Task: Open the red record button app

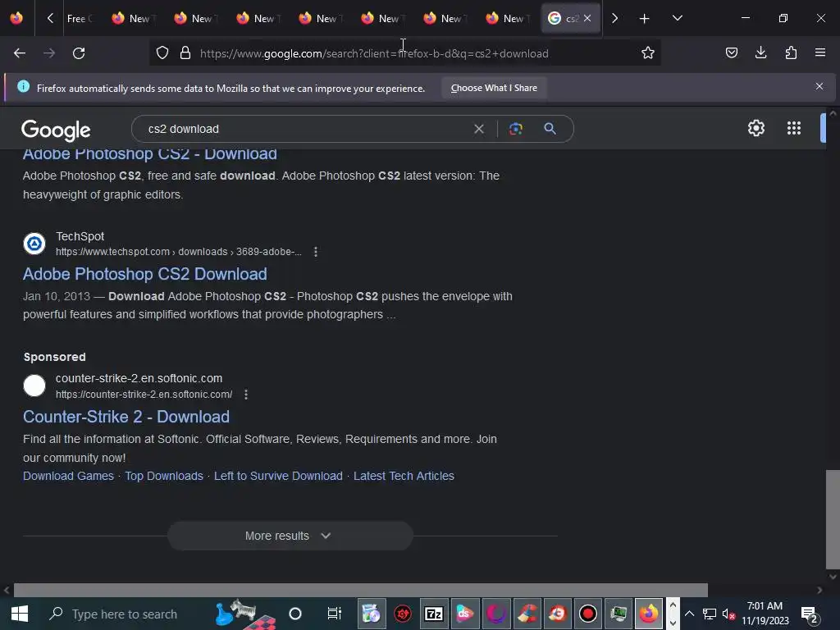Action: click(587, 614)
